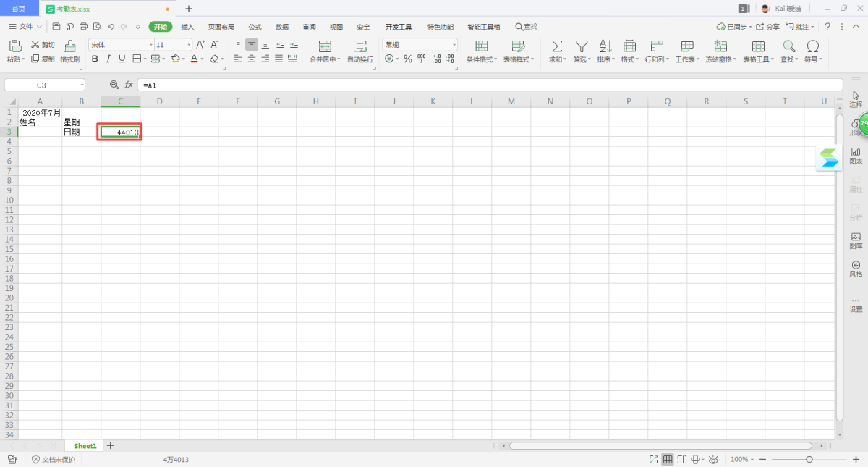Screen dimensions: 868x467
Task: Click the Freeze Panes (冻结窗格) icon
Action: [x=720, y=46]
